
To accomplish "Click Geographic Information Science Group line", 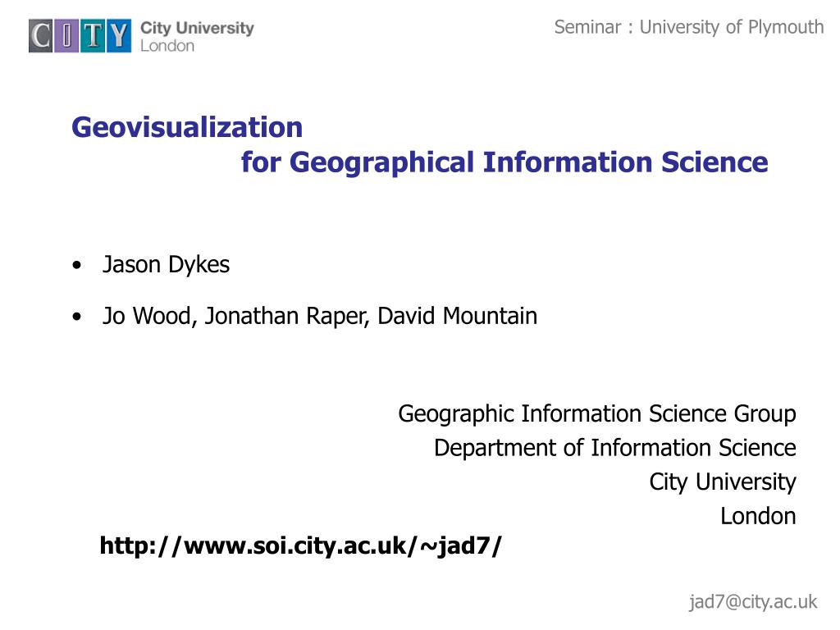I will tap(597, 414).
